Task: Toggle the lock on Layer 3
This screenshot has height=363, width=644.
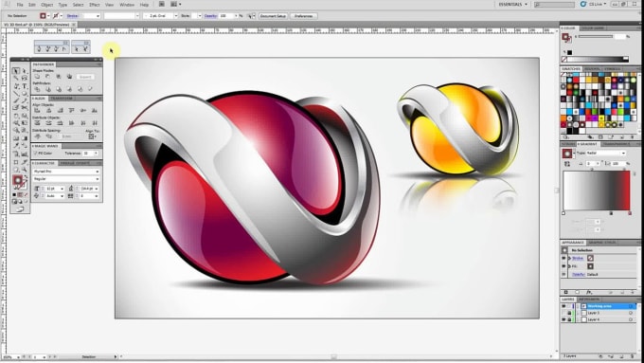Action: tap(569, 313)
